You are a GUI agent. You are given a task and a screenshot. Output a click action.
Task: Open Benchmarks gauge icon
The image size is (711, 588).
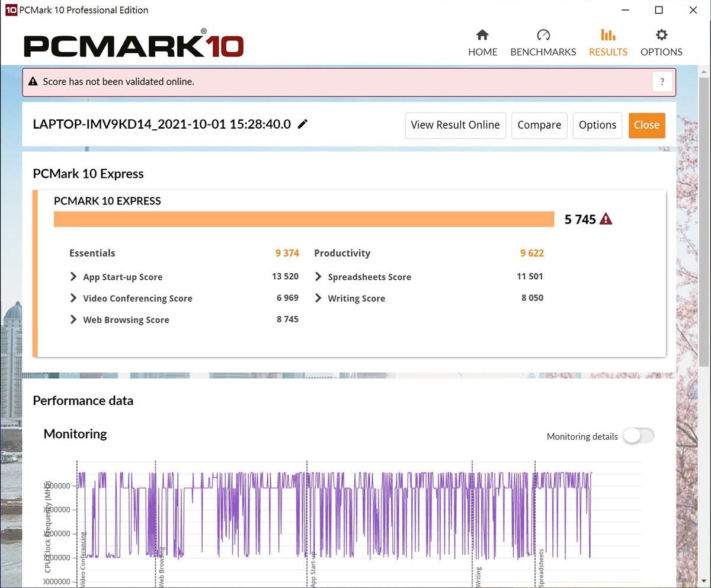[x=543, y=35]
